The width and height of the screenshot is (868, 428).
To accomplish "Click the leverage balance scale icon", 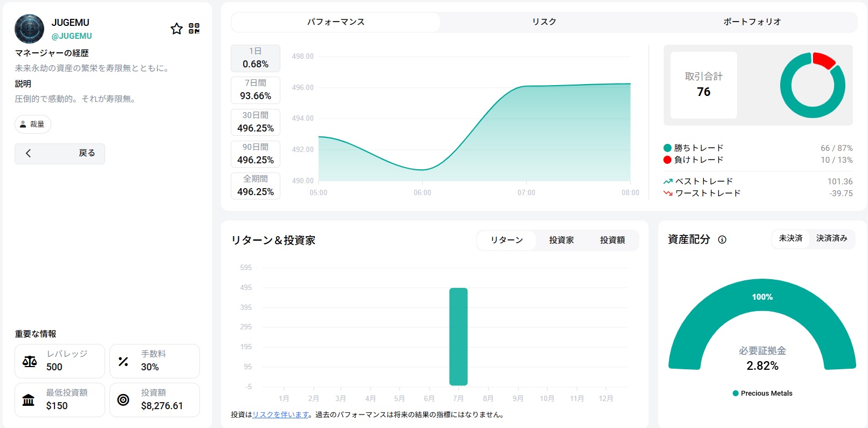I will (30, 361).
